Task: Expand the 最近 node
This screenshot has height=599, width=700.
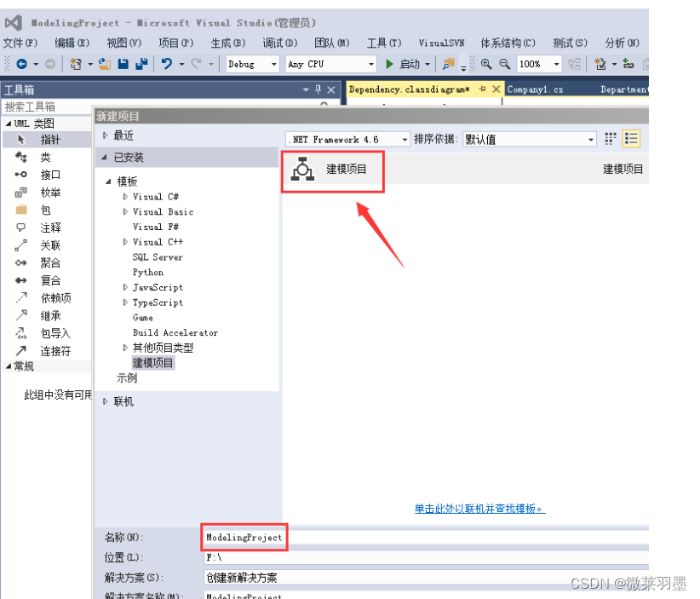Action: [106, 135]
